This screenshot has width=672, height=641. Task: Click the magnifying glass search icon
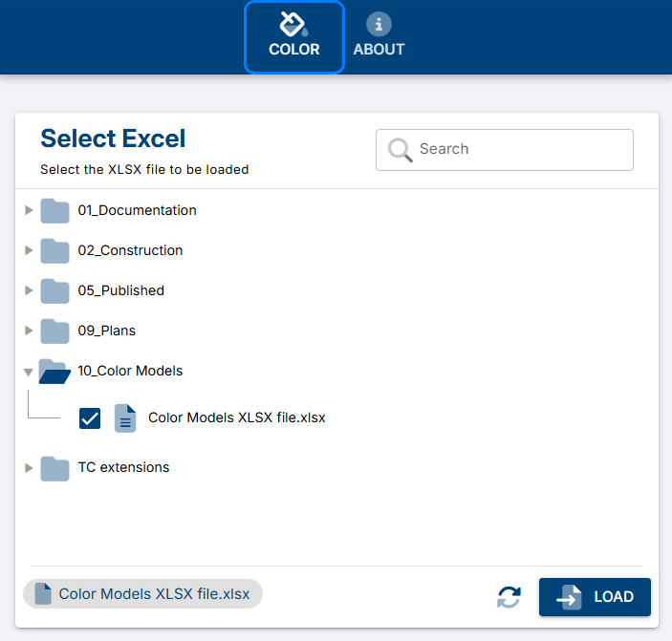click(401, 150)
